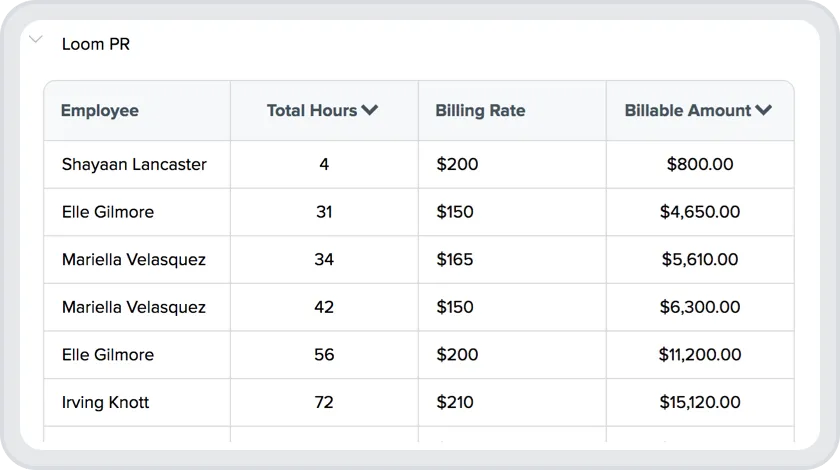
Task: Sort by Total Hours arrow icon
Action: [x=370, y=111]
